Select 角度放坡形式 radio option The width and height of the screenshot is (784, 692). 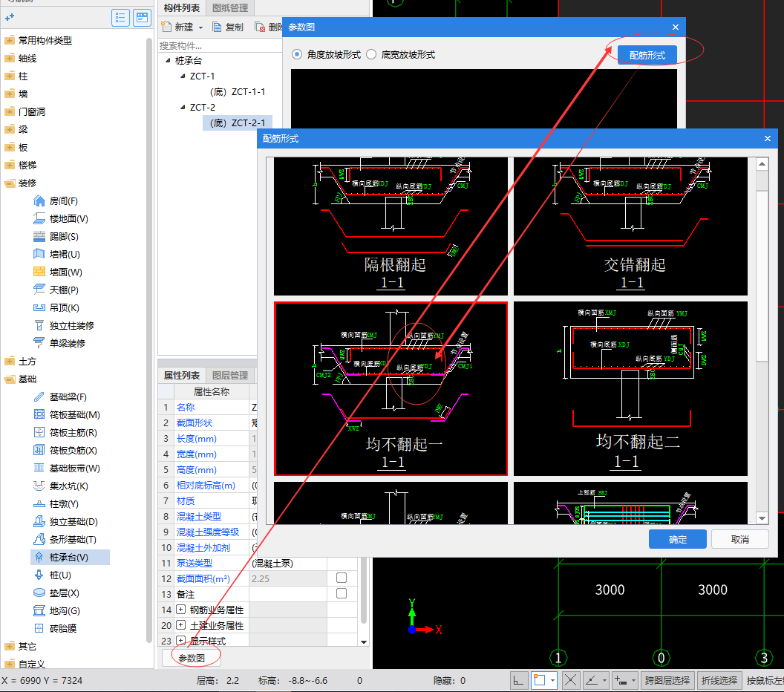click(x=297, y=54)
